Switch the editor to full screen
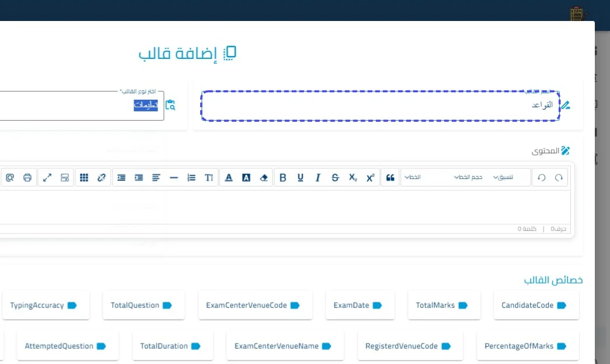Image resolution: width=610 pixels, height=364 pixels. (x=47, y=178)
